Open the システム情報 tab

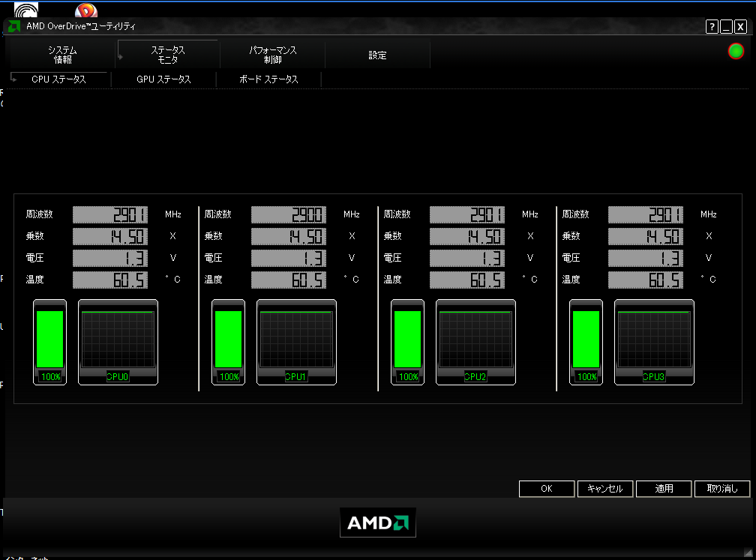[x=62, y=55]
